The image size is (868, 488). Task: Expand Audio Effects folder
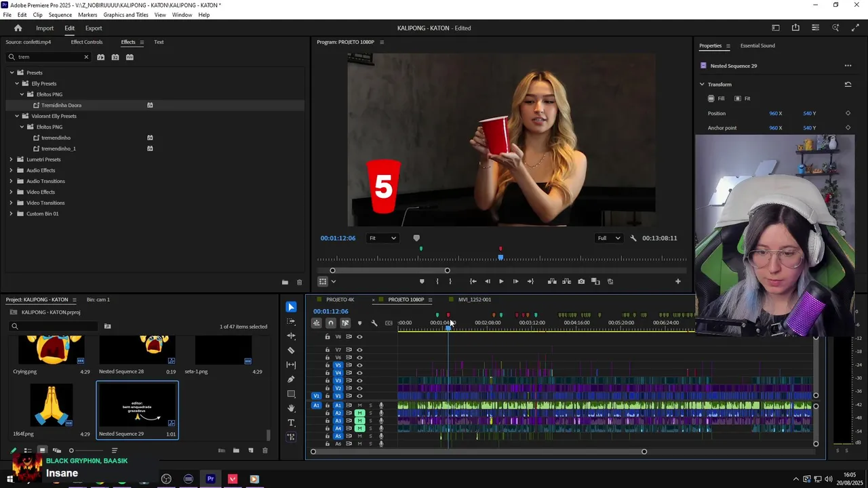[x=12, y=170]
